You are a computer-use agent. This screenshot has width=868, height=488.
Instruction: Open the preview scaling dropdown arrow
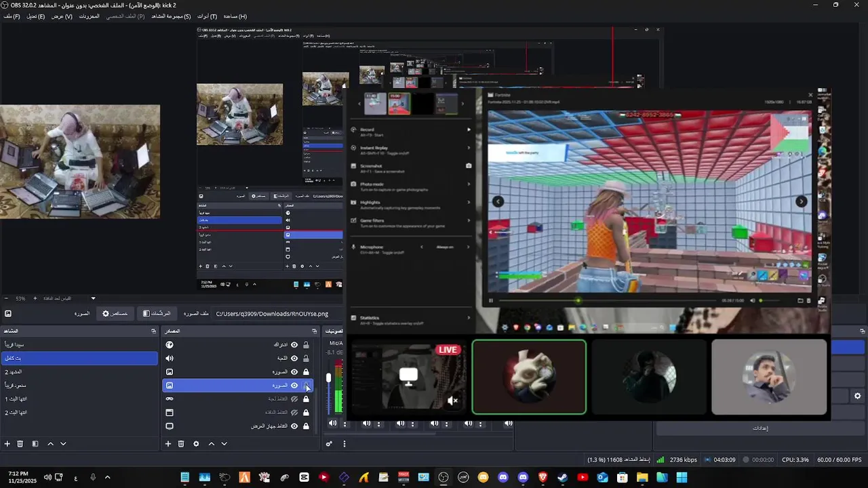[x=93, y=298]
